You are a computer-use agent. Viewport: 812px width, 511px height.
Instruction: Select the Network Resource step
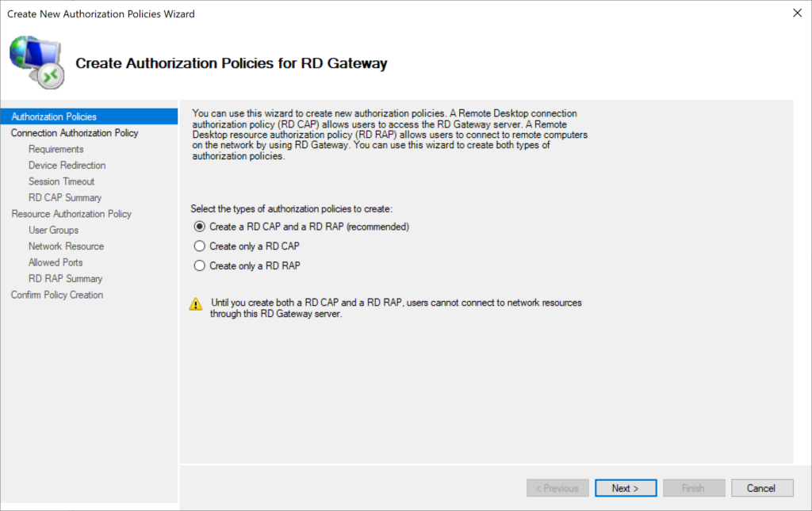click(66, 246)
